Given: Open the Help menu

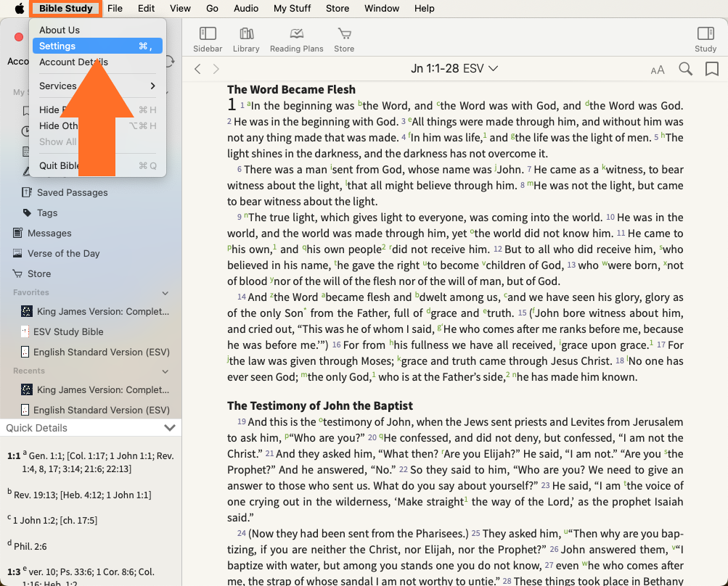Looking at the screenshot, I should tap(425, 9).
